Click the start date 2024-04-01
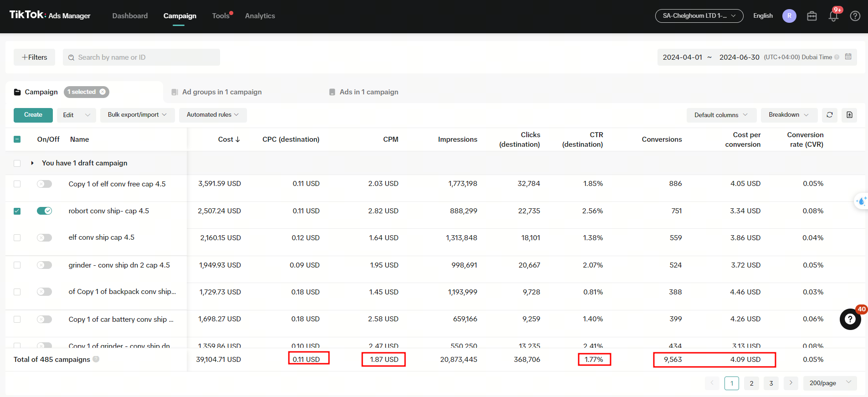 pyautogui.click(x=683, y=57)
